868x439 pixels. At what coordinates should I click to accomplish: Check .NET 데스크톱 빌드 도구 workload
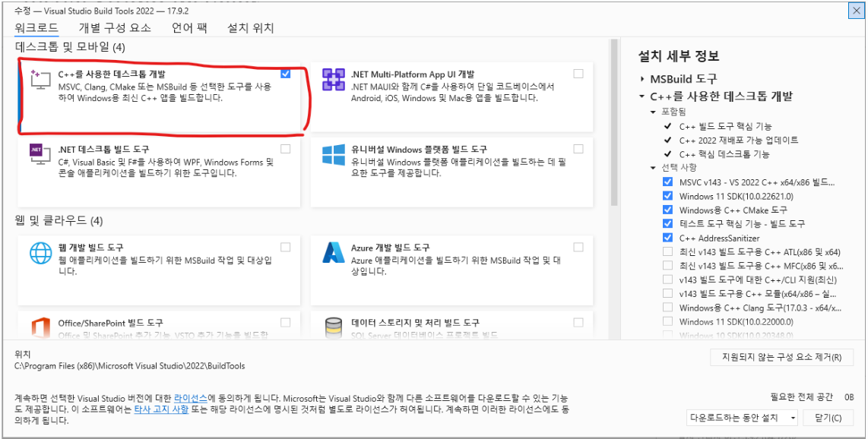point(285,149)
